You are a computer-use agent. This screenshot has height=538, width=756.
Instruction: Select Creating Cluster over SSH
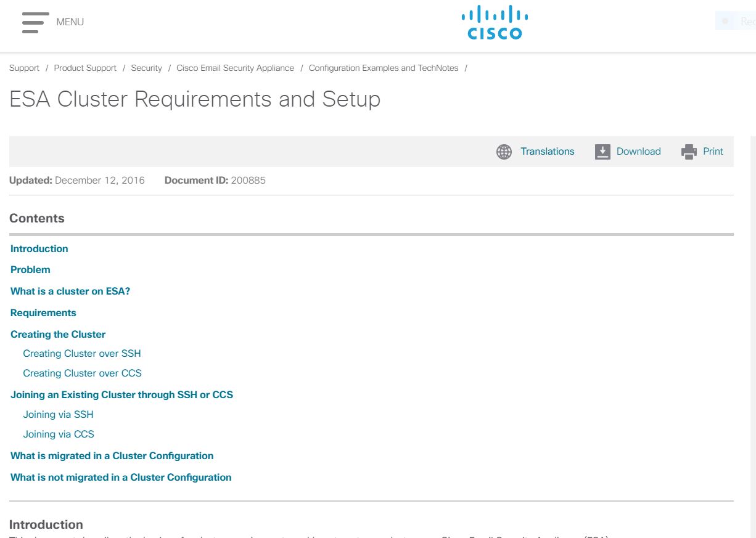click(x=82, y=354)
